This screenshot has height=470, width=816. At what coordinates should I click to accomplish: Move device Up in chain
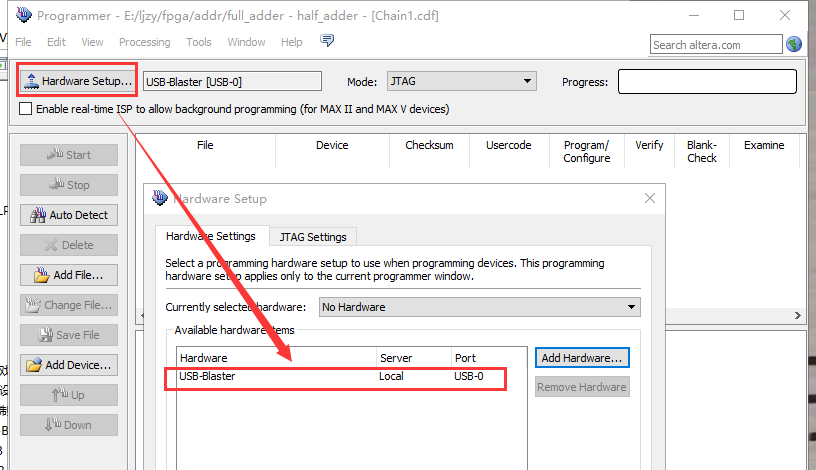69,395
